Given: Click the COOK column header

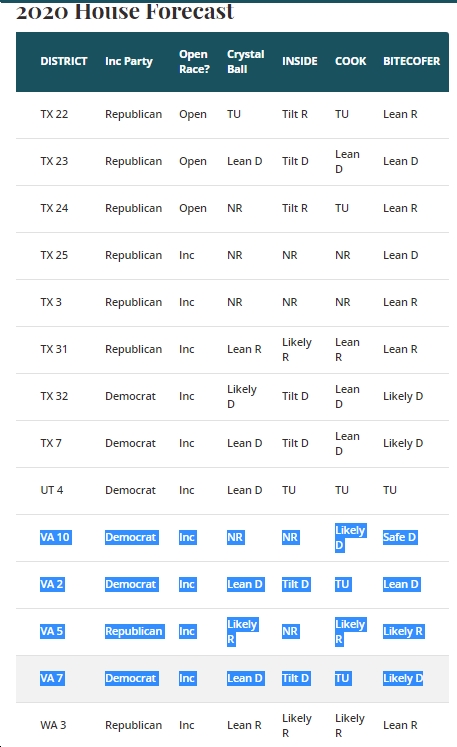Looking at the screenshot, I should point(350,61).
